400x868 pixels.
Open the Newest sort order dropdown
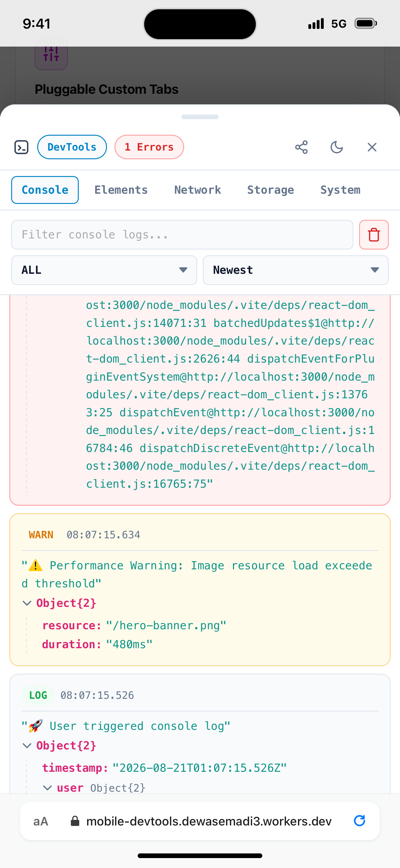(x=296, y=270)
